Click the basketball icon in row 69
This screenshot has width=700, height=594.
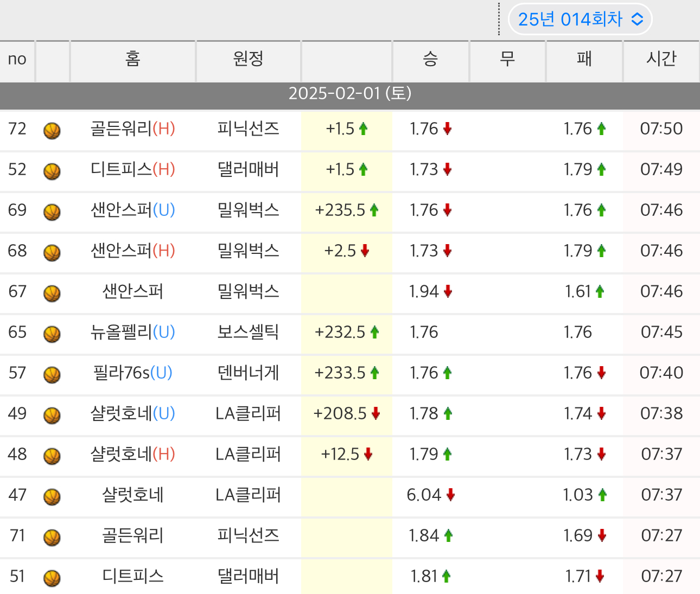pyautogui.click(x=52, y=212)
